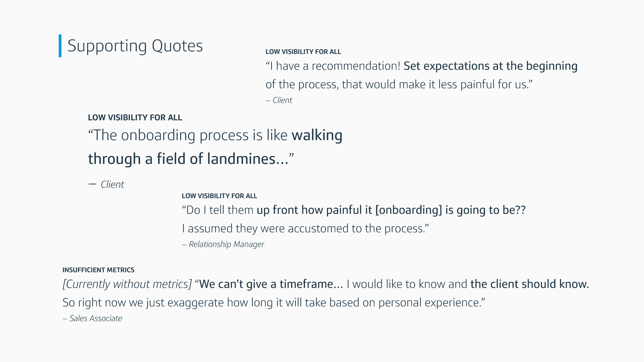This screenshot has width=644, height=362.
Task: Click the Supporting Quotes slide title
Action: coord(135,46)
